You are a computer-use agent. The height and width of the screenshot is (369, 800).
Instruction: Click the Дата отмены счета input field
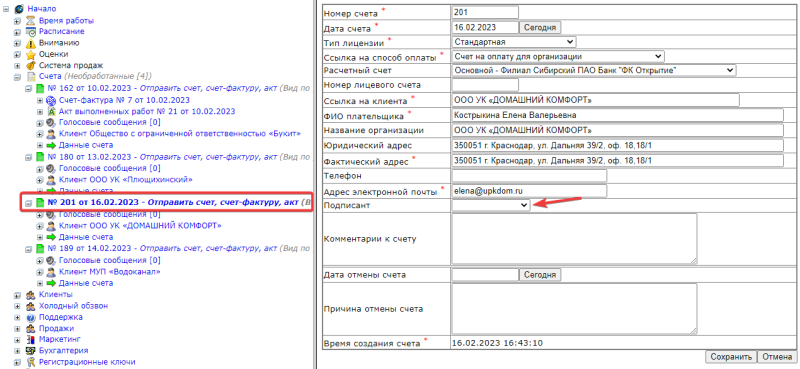click(x=485, y=275)
